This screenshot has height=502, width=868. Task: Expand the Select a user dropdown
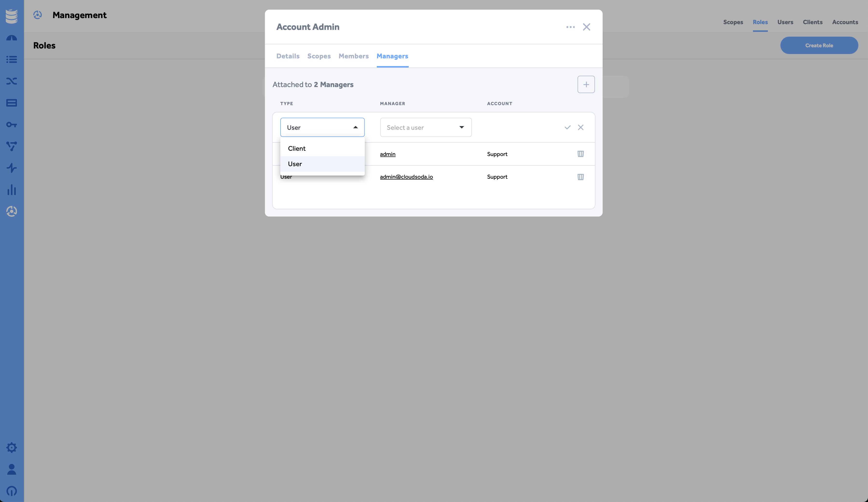tap(426, 127)
